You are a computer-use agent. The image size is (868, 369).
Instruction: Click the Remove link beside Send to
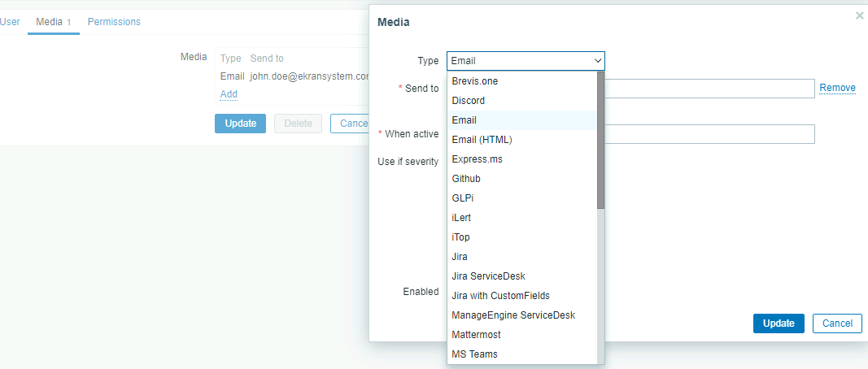pyautogui.click(x=837, y=88)
